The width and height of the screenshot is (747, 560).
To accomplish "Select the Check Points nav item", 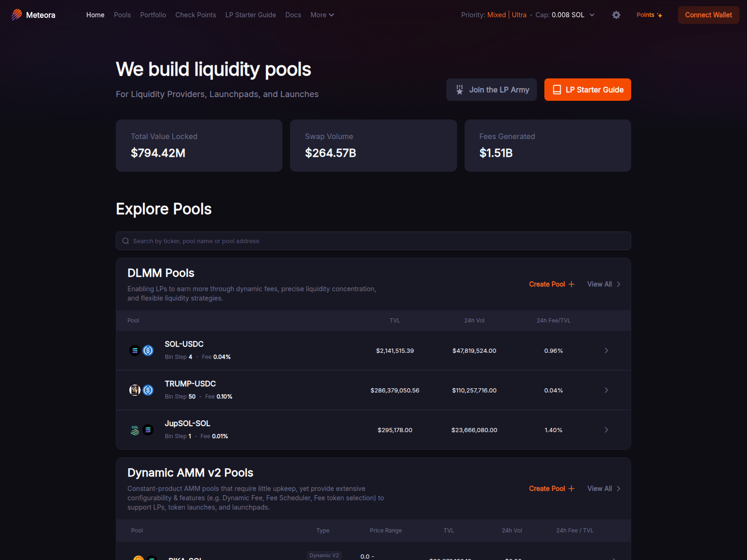I will pos(196,15).
